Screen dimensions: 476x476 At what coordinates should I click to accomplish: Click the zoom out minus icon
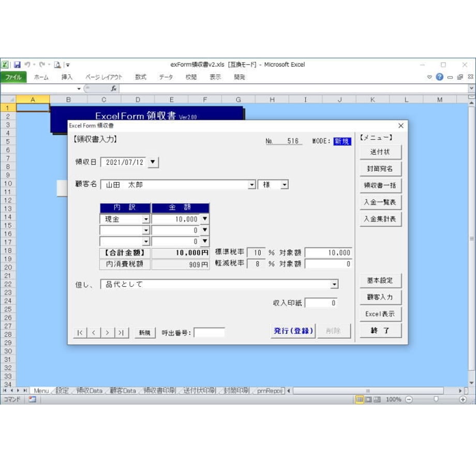tap(409, 399)
